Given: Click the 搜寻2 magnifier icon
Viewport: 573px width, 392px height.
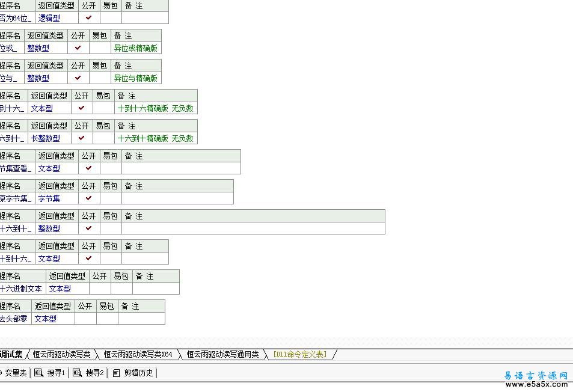Looking at the screenshot, I should point(78,373).
